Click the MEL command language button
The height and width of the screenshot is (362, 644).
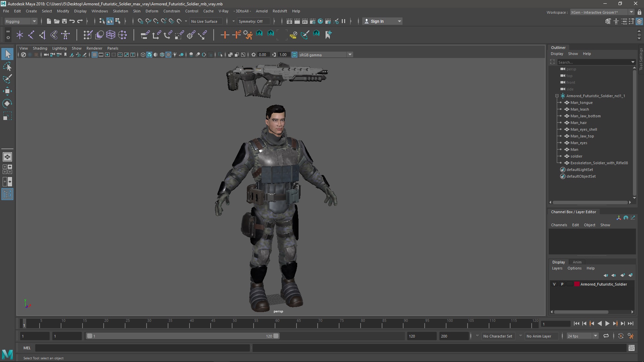click(x=27, y=348)
